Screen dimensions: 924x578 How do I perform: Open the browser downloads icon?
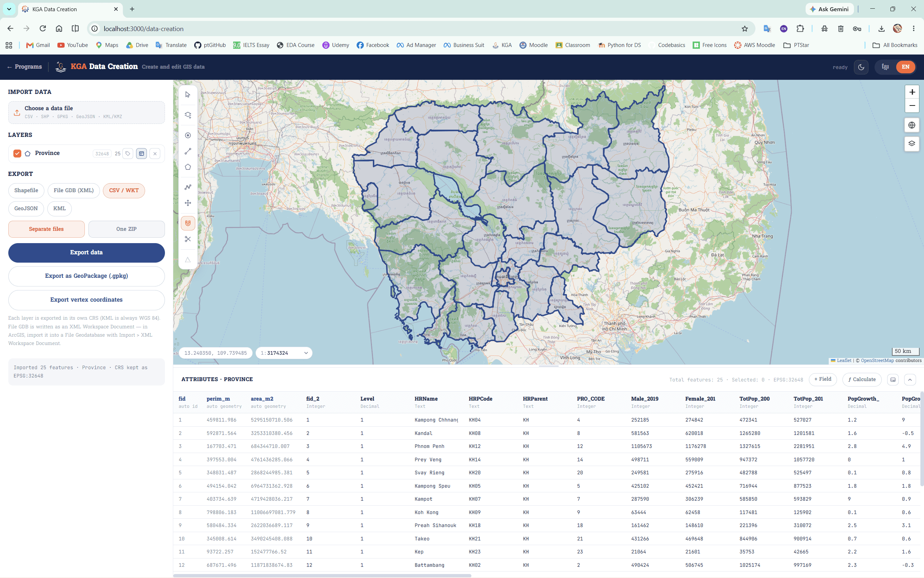coord(881,29)
